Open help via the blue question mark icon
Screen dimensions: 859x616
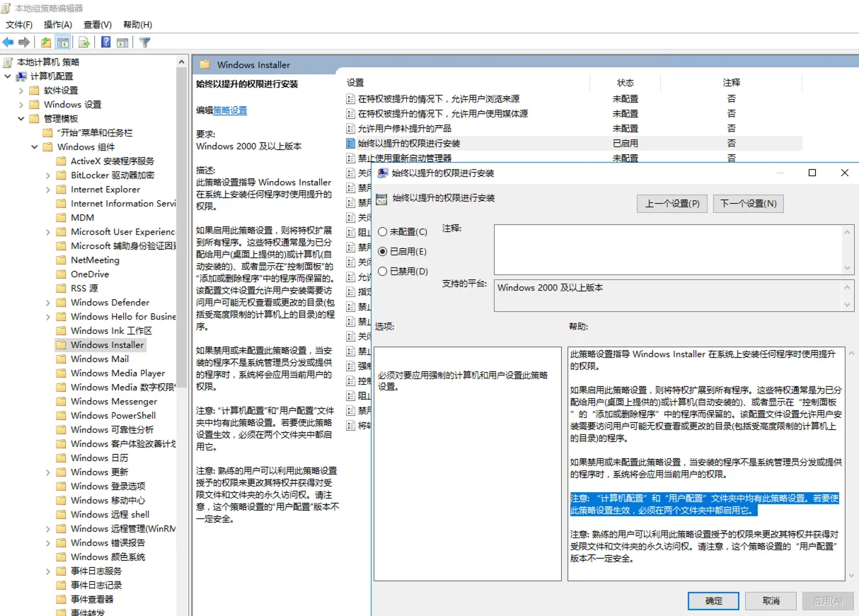[105, 42]
